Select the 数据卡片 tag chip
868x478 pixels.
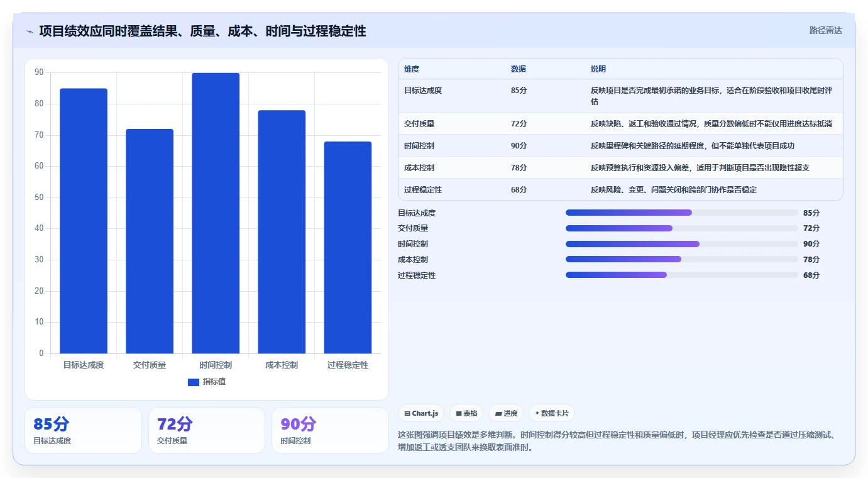[x=551, y=413]
